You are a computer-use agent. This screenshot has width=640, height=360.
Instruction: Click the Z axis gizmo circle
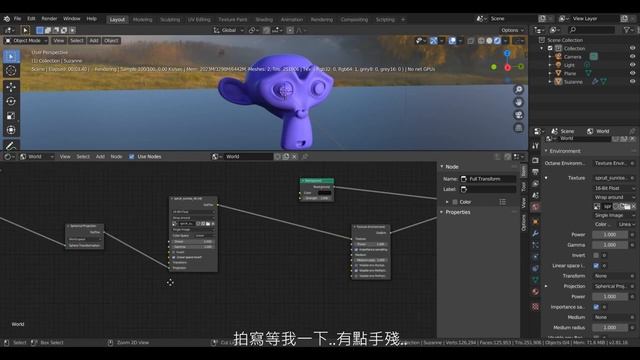pos(507,53)
